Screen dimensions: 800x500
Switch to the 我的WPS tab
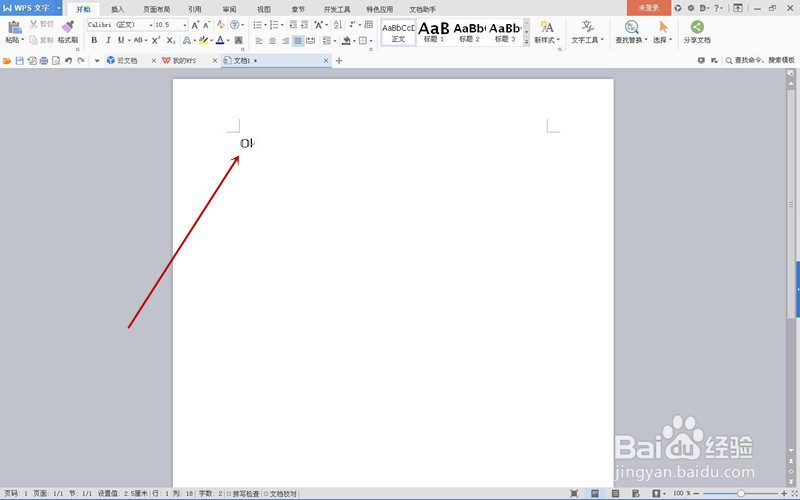(184, 61)
